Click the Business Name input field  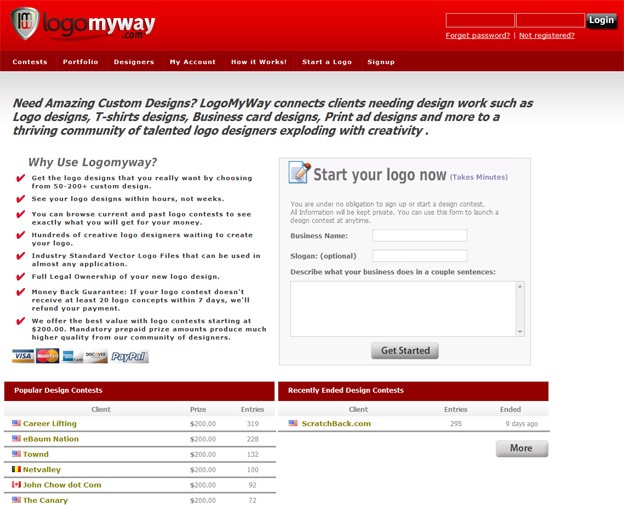pyautogui.click(x=420, y=235)
